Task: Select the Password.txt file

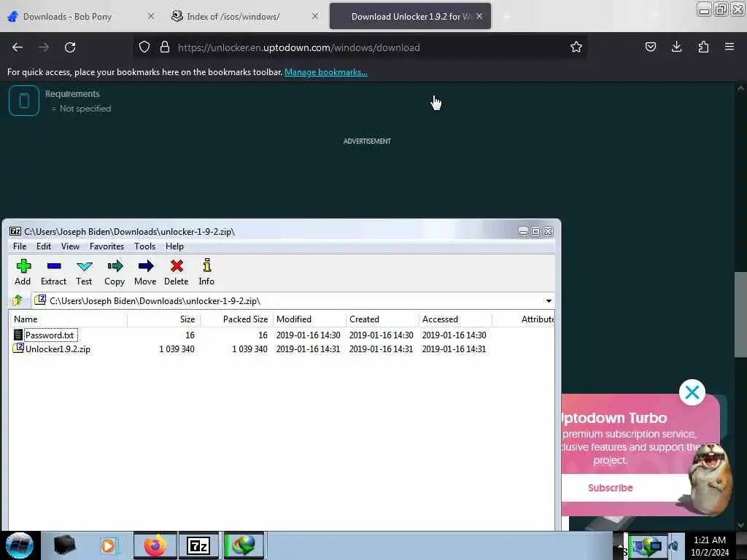Action: click(50, 335)
